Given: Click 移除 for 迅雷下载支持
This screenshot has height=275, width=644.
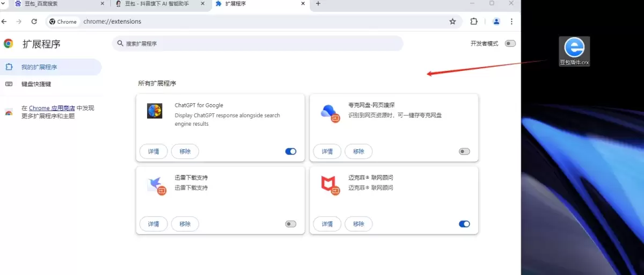Looking at the screenshot, I should coord(185,224).
